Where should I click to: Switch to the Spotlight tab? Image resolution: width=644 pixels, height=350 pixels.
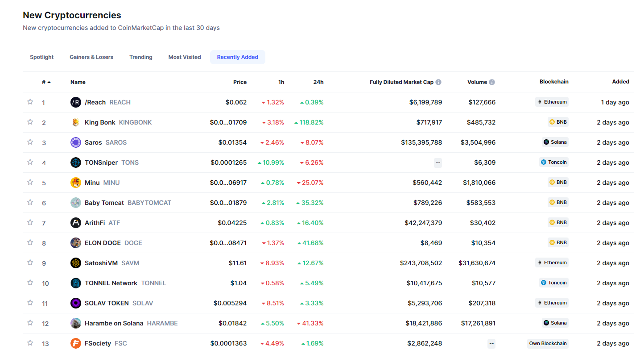click(x=42, y=57)
